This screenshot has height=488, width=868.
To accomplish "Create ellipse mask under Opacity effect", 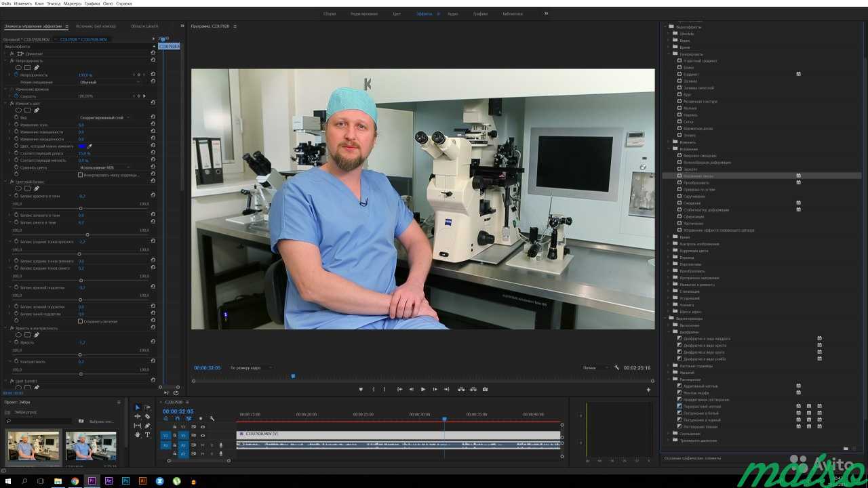I will click(18, 67).
